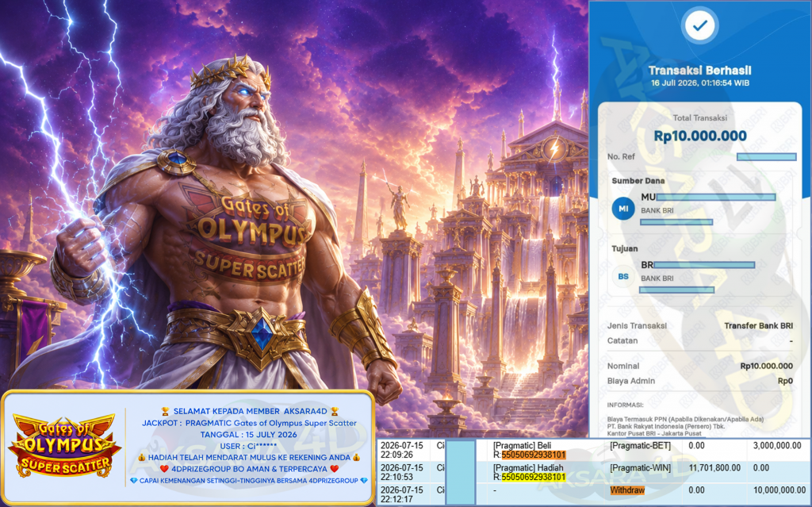The image size is (812, 507).
Task: Select the date 16 Juli 2026, 01:16:54 WIB
Action: pos(699,83)
